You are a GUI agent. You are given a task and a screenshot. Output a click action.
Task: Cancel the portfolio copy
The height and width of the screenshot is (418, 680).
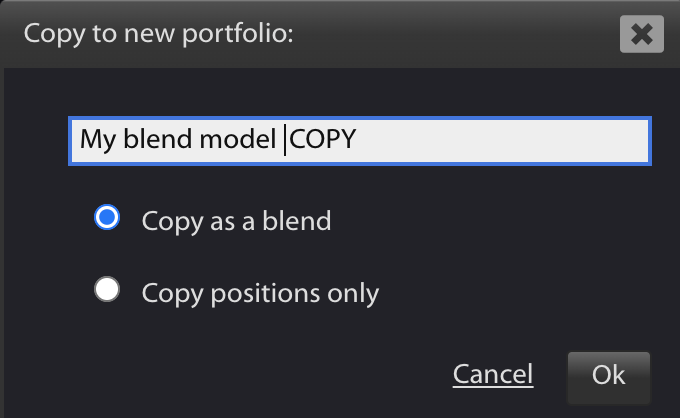(493, 374)
